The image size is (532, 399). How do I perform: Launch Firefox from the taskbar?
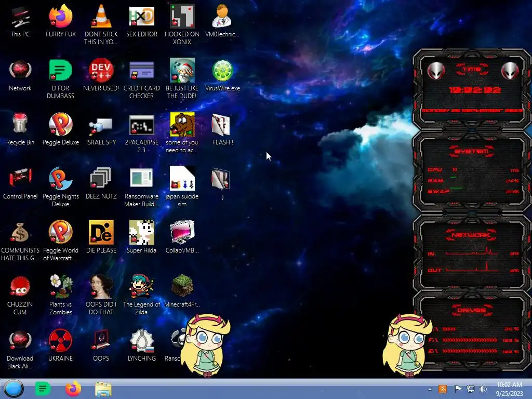tap(73, 389)
